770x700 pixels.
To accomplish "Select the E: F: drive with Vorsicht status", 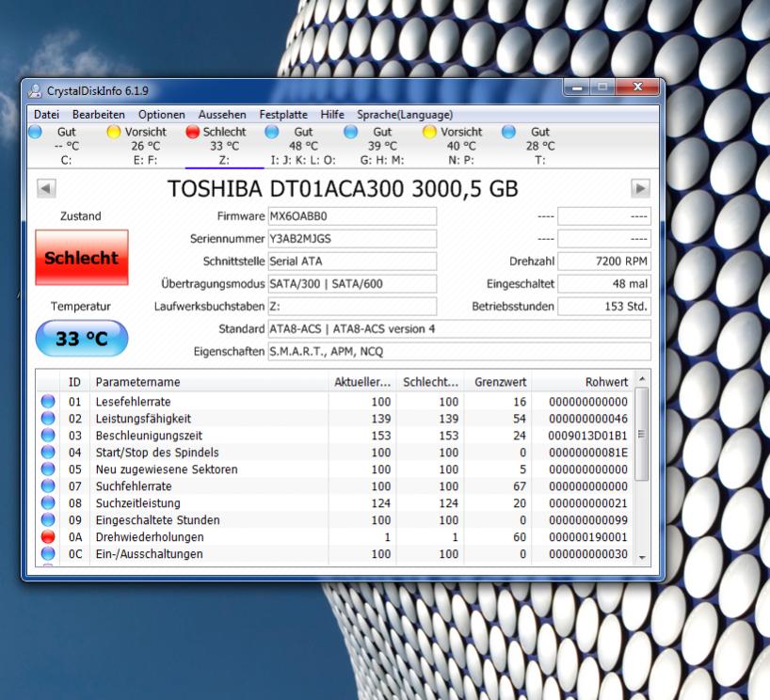I will tap(145, 146).
